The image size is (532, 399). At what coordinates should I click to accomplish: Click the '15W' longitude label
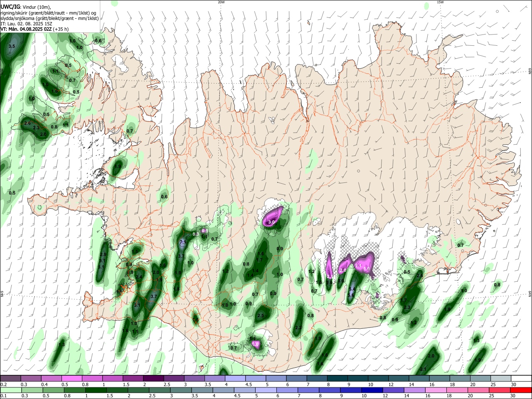pos(440,2)
